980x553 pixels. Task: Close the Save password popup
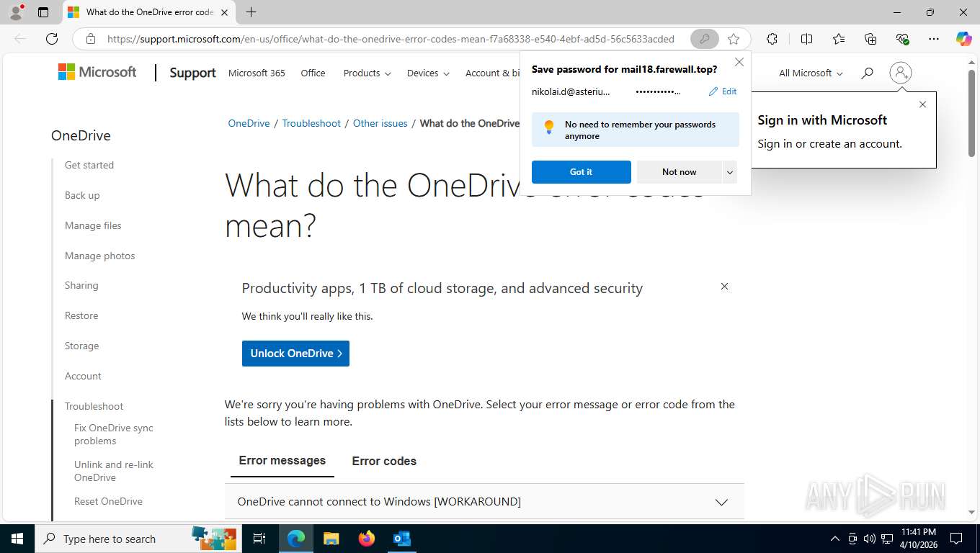[x=739, y=62]
